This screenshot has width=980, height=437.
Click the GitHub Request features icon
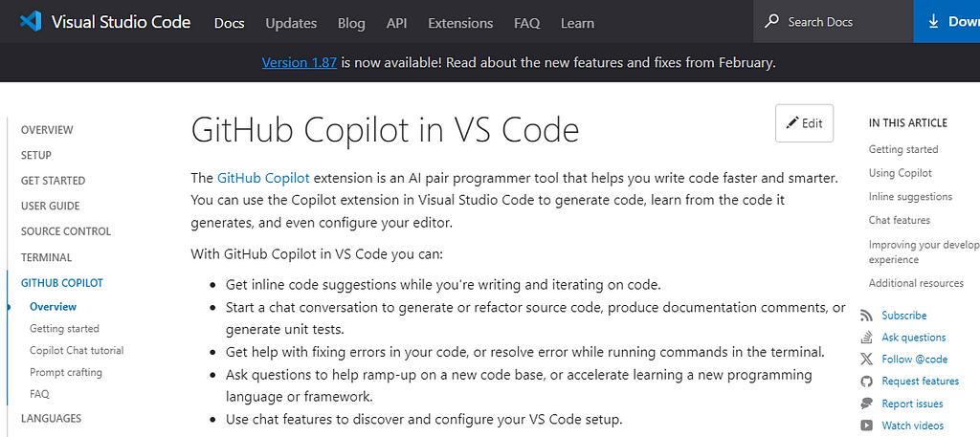[866, 382]
